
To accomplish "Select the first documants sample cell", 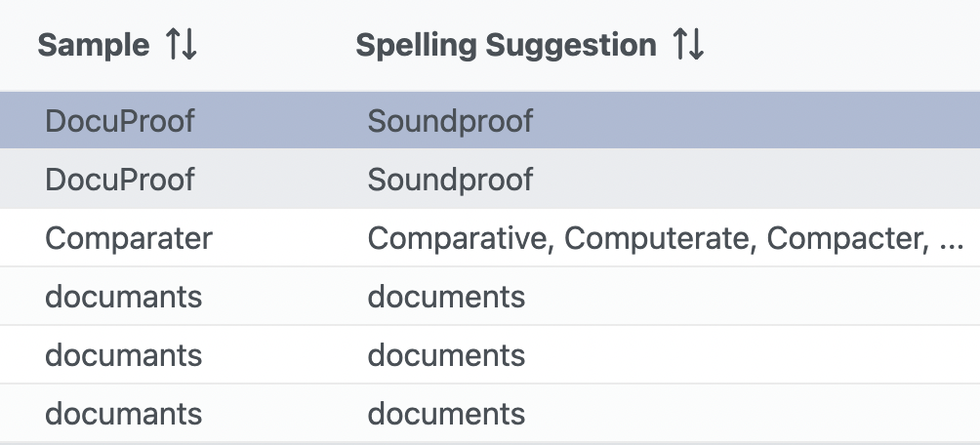I will tap(123, 297).
